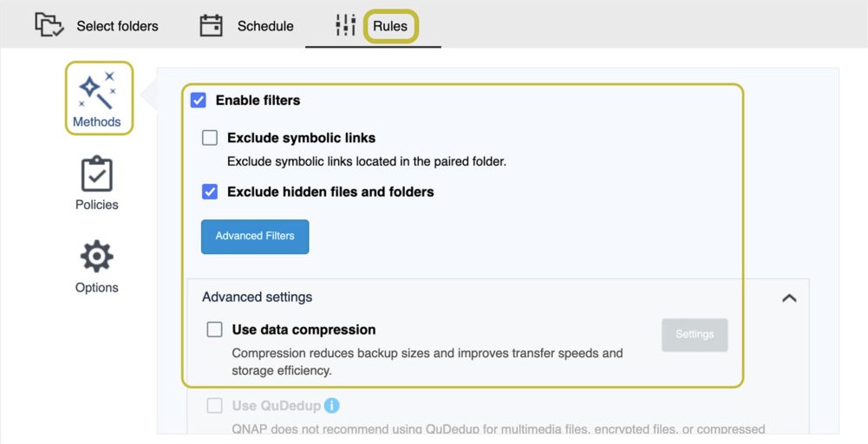
Task: Toggle the Use QuDedup checkbox
Action: click(214, 406)
